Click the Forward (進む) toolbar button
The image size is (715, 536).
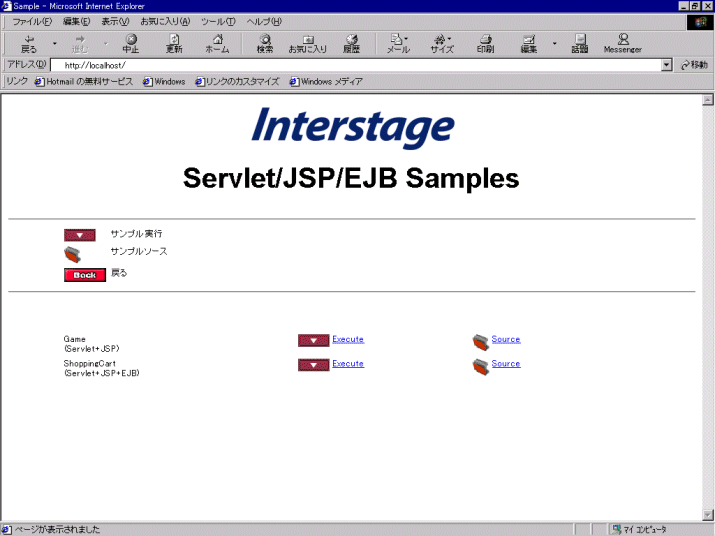pyautogui.click(x=80, y=44)
